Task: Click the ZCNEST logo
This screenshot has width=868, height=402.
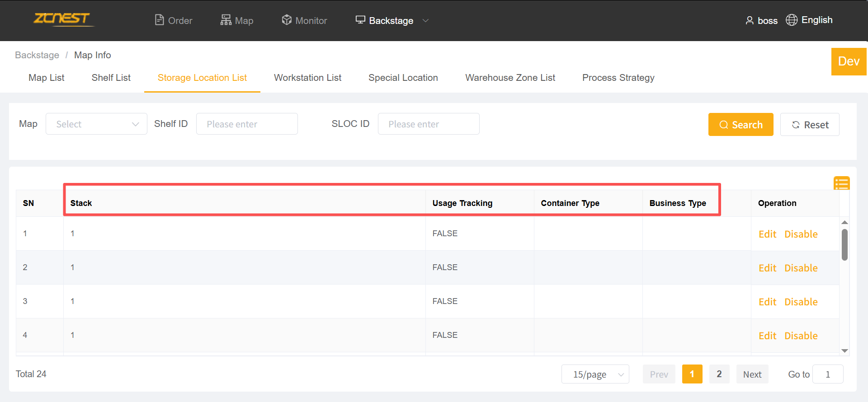Action: tap(62, 19)
